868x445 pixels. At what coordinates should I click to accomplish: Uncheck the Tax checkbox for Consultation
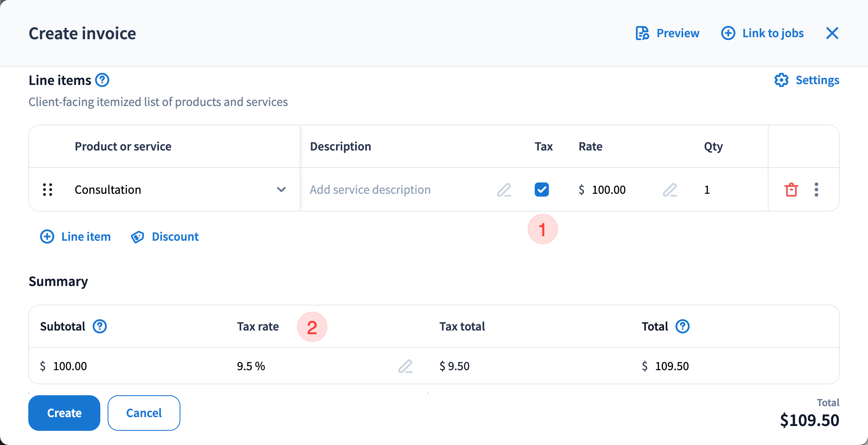[542, 190]
